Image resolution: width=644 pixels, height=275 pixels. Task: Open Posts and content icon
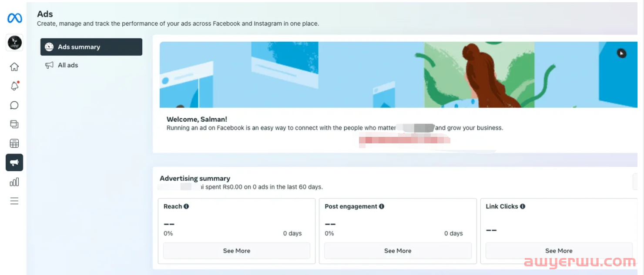point(14,124)
